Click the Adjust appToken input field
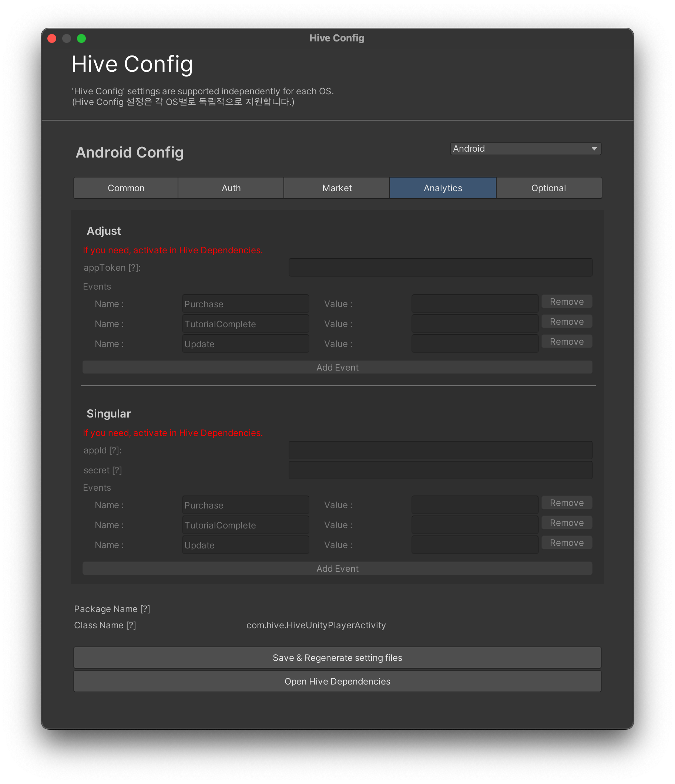The height and width of the screenshot is (784, 675). point(440,267)
